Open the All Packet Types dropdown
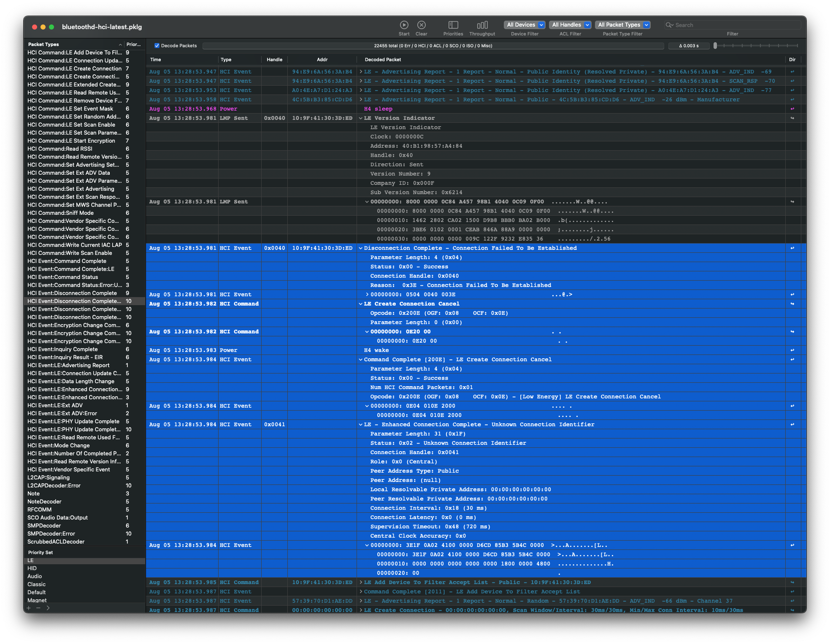830x644 pixels. [x=622, y=25]
